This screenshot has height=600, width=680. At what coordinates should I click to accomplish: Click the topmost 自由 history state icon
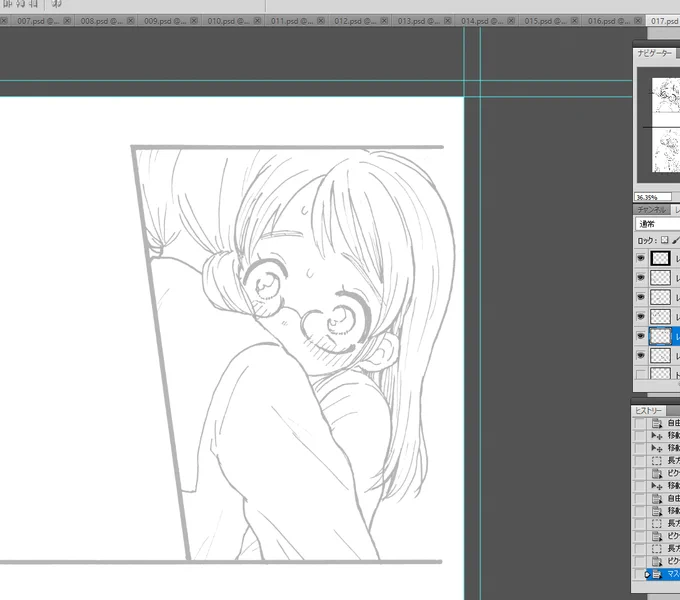(657, 423)
